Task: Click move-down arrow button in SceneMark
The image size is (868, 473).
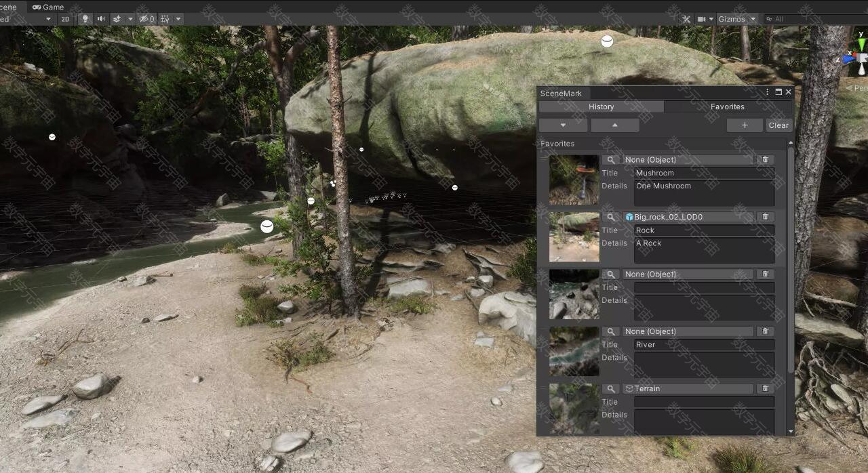Action: pos(563,125)
